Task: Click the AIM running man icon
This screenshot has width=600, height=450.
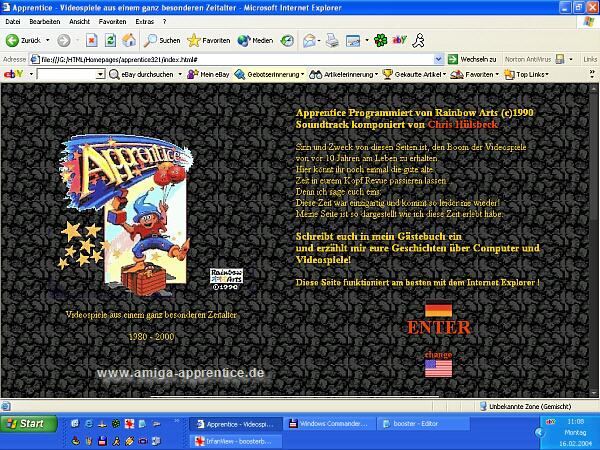Action: pyautogui.click(x=418, y=40)
